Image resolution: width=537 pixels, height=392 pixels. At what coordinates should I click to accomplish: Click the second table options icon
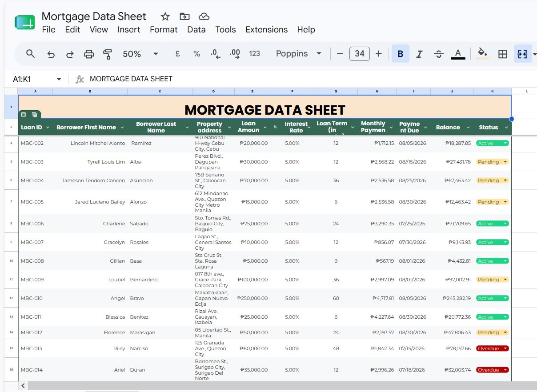tap(35, 115)
